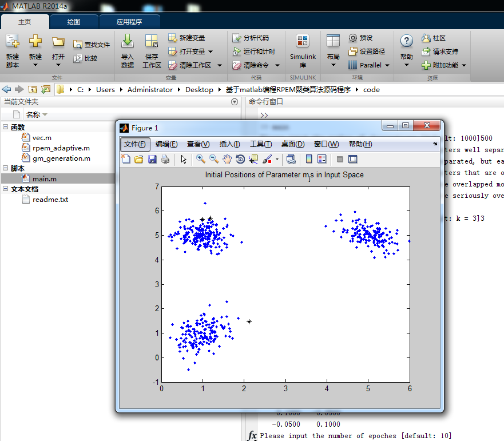Open 帮助 (Help) dropdown

pos(407,65)
